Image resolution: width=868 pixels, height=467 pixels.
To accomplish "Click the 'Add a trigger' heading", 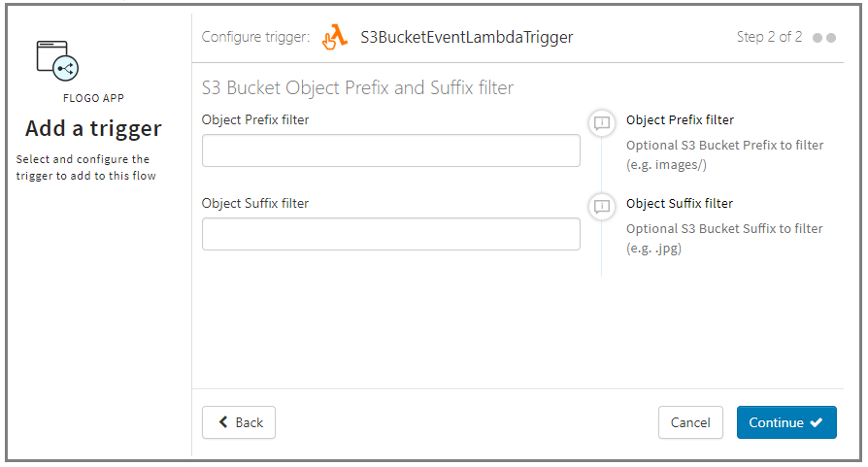I will pos(93,129).
